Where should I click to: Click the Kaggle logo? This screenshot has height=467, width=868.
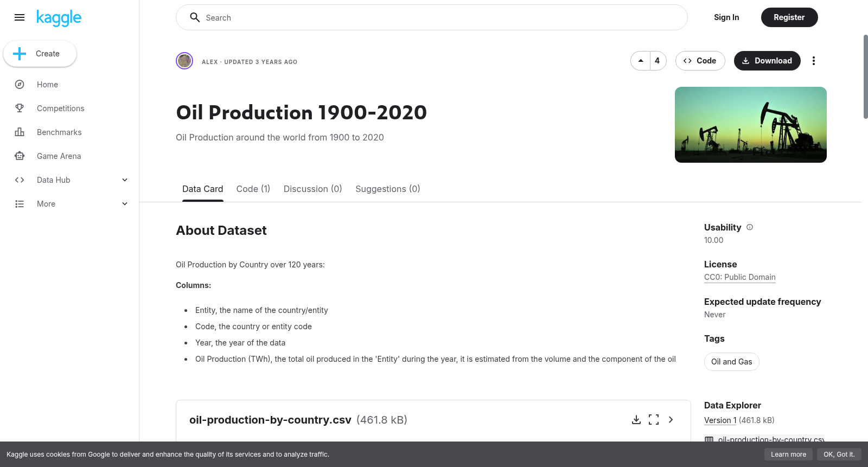pos(59,18)
